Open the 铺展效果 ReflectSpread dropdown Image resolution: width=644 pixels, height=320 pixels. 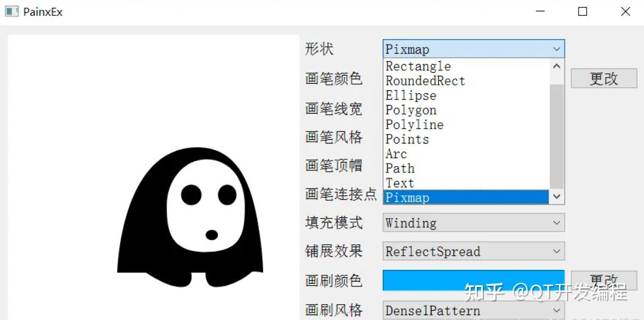474,251
